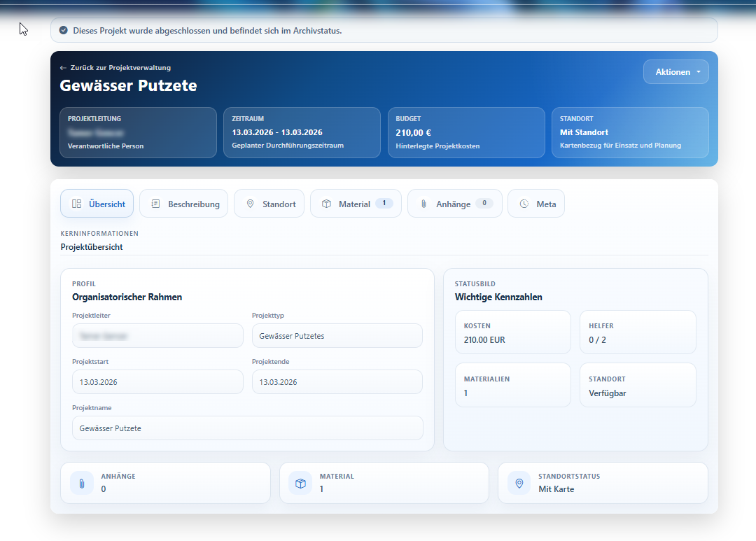Image resolution: width=756 pixels, height=541 pixels.
Task: Click the Zeitraum header card
Action: [x=302, y=132]
